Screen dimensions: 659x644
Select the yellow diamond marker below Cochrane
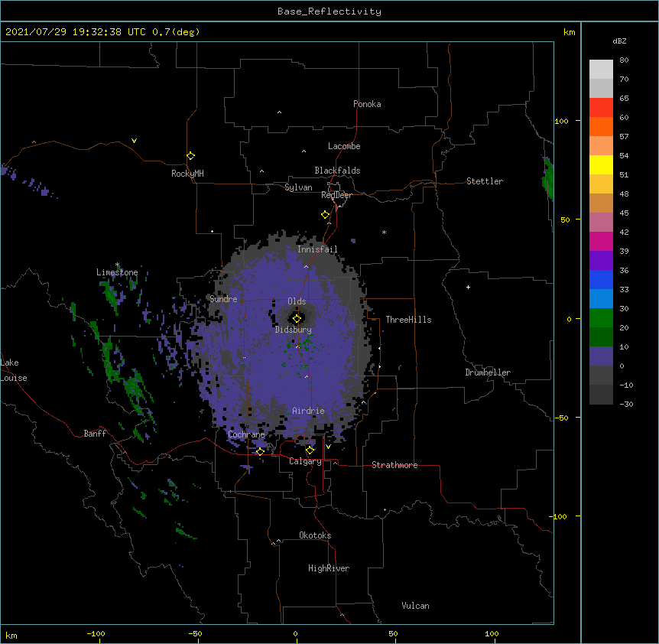point(260,452)
